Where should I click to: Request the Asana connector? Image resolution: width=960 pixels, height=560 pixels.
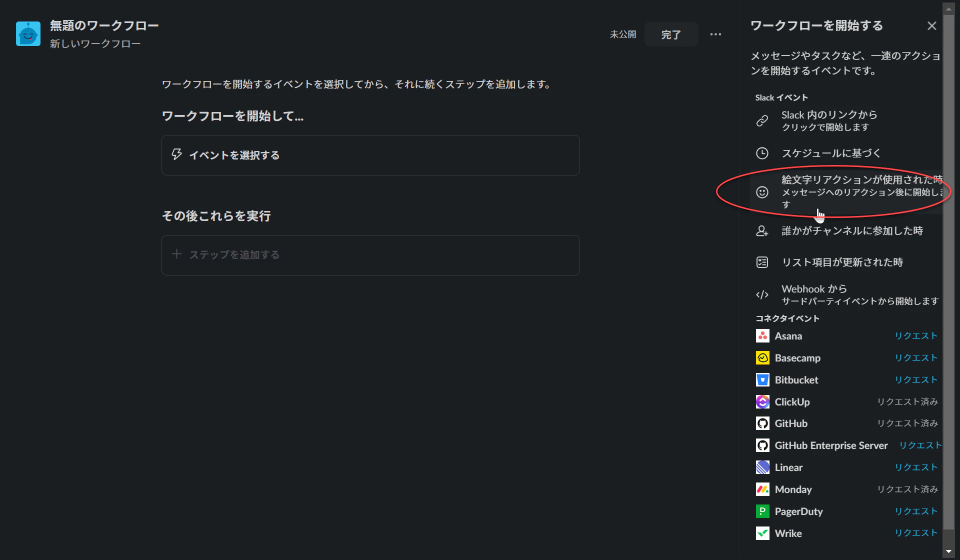pos(916,336)
